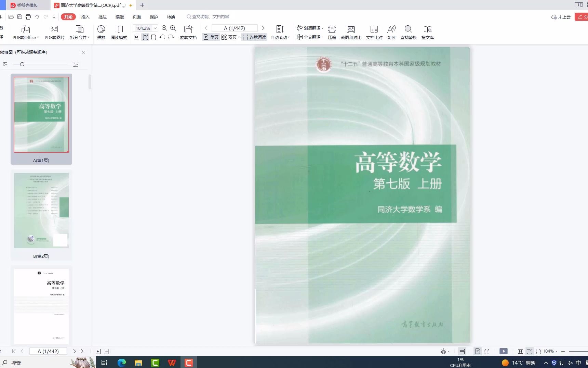Start 朗读 read aloud
Screen dimensions: 588x368
(391, 33)
